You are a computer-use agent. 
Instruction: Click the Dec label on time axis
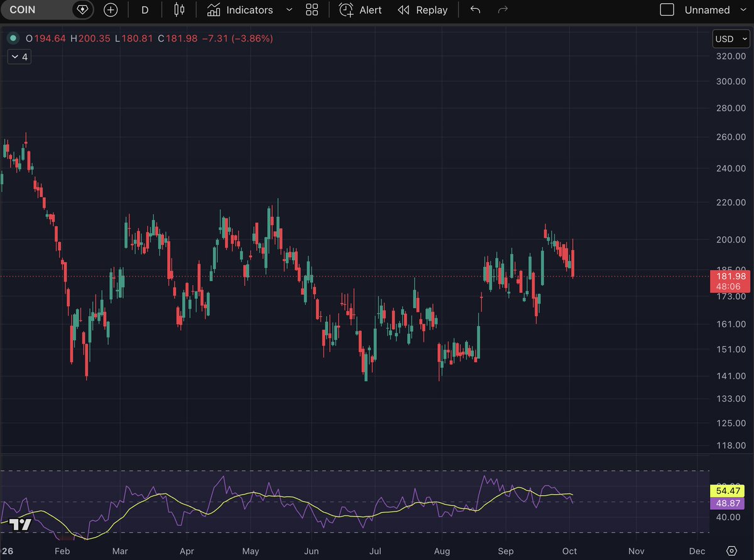click(696, 551)
